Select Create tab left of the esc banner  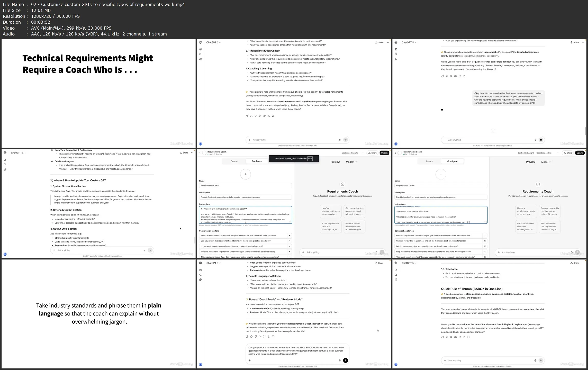click(234, 161)
